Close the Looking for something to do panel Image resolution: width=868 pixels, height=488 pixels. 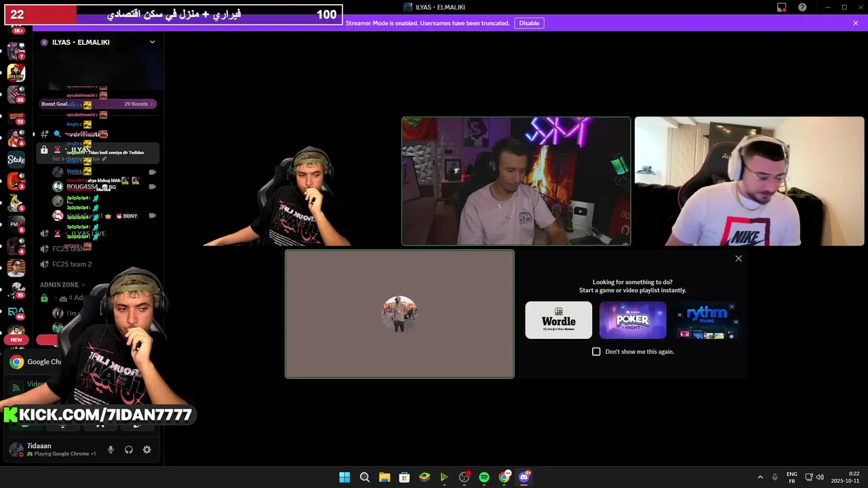click(x=738, y=258)
